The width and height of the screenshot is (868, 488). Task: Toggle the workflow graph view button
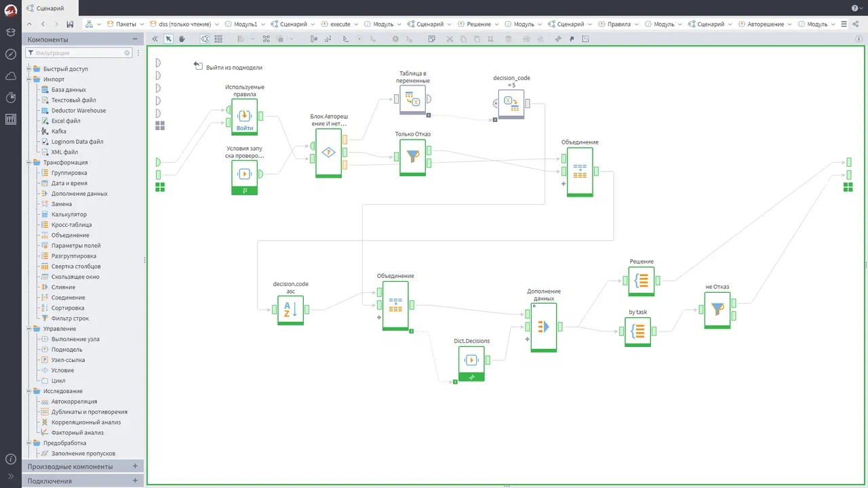tap(204, 39)
